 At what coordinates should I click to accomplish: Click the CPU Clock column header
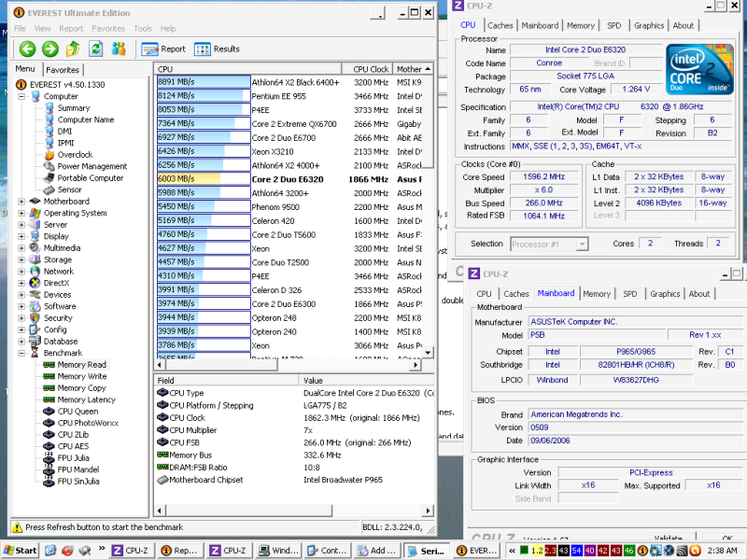367,69
